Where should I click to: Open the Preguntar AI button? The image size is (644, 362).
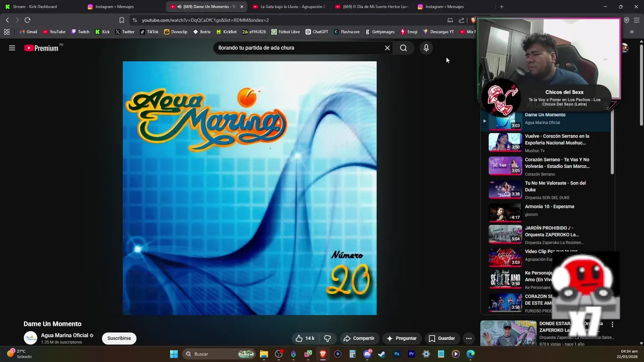tap(401, 338)
